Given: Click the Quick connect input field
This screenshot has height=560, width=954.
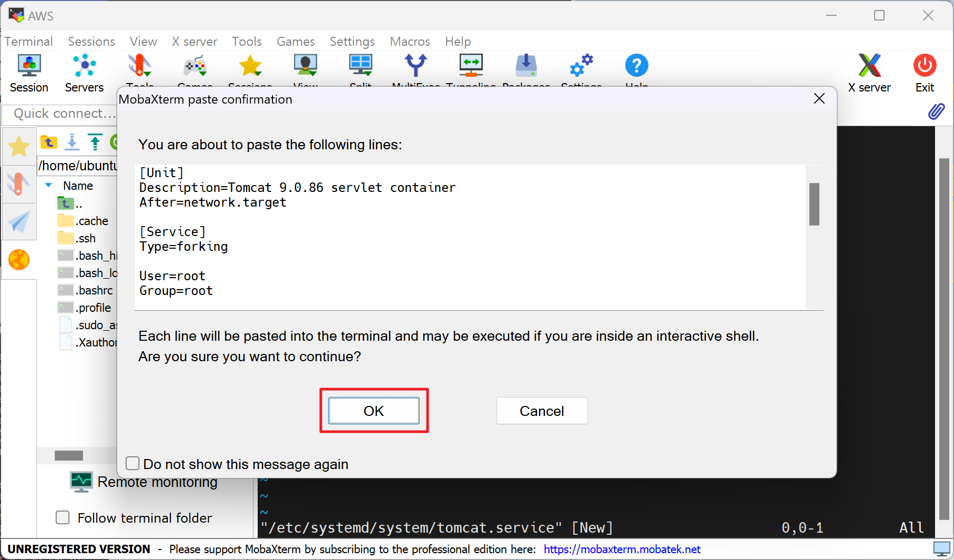Looking at the screenshot, I should (x=59, y=114).
